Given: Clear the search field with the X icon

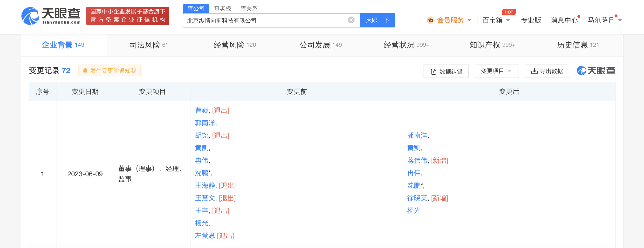Looking at the screenshot, I should click(x=351, y=20).
